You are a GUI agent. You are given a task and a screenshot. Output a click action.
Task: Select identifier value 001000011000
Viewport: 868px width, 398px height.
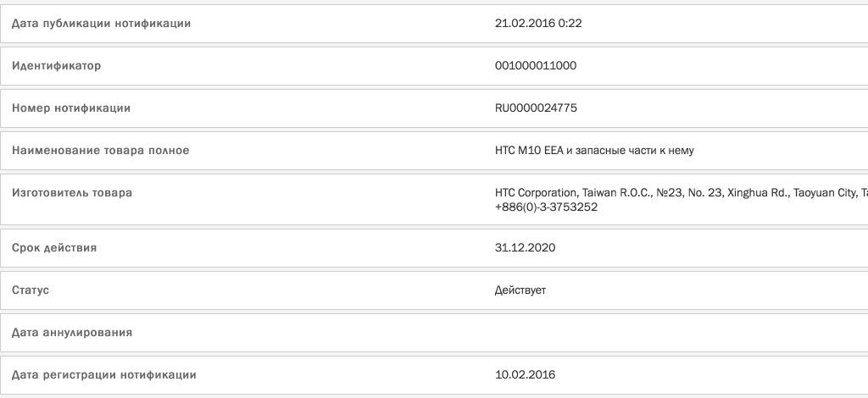pyautogui.click(x=536, y=66)
